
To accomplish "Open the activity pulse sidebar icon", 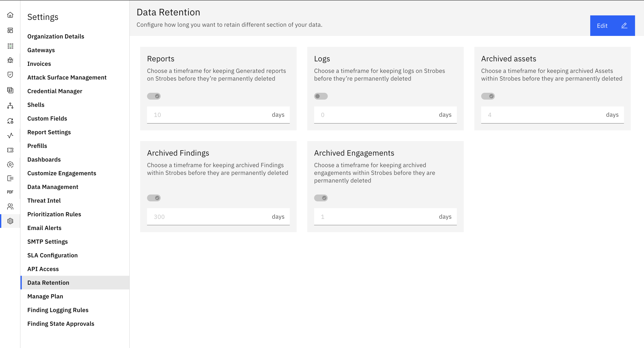I will 10,136.
